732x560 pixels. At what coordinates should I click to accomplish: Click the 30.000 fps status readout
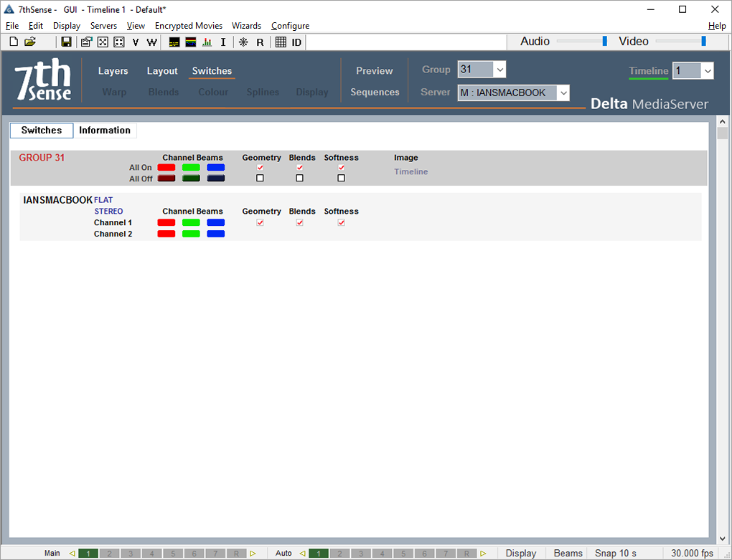692,553
